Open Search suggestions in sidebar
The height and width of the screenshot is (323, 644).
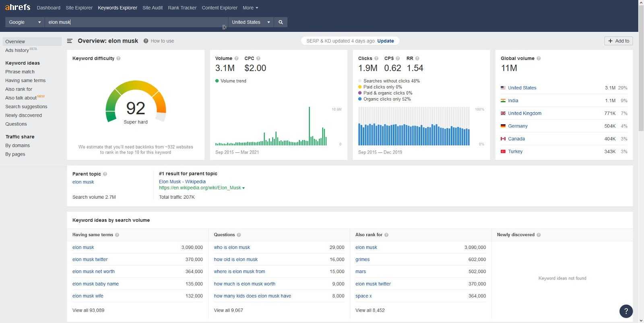coord(26,107)
